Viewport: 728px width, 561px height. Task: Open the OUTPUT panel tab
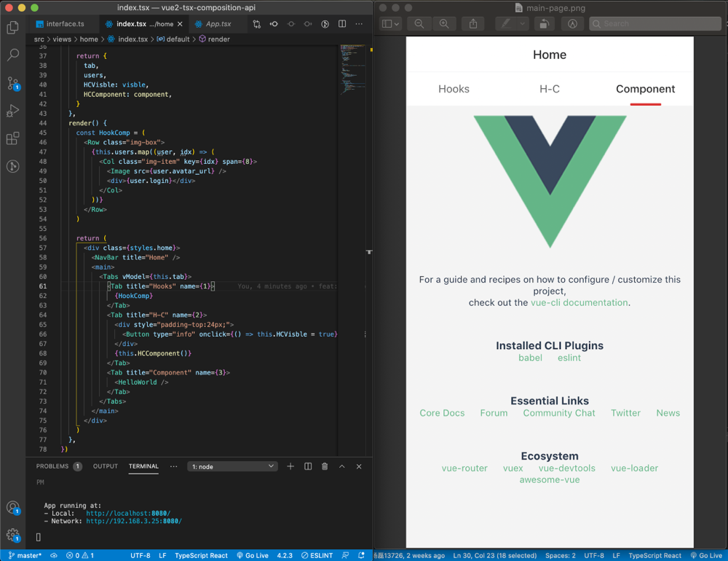click(x=106, y=466)
